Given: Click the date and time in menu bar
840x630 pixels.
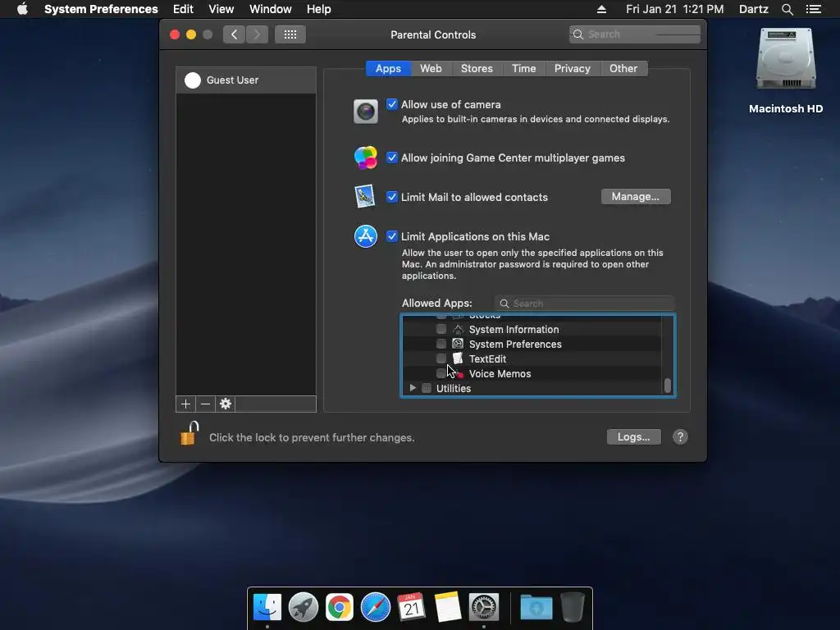Looking at the screenshot, I should tap(674, 9).
